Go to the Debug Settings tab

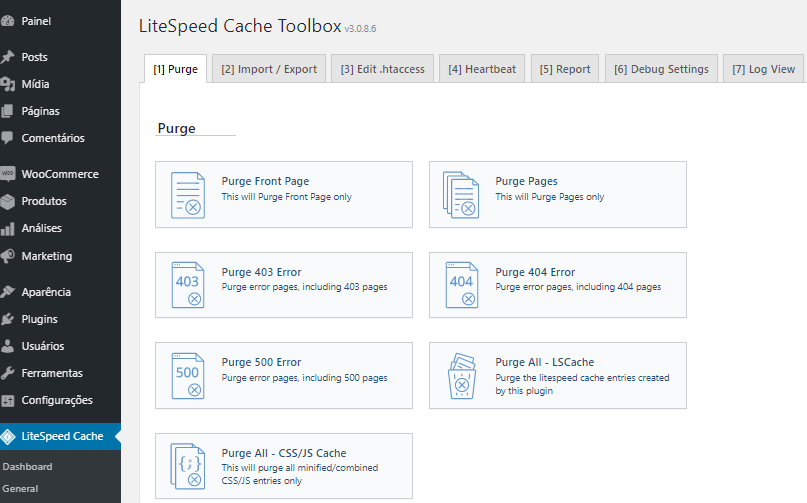[x=661, y=69]
